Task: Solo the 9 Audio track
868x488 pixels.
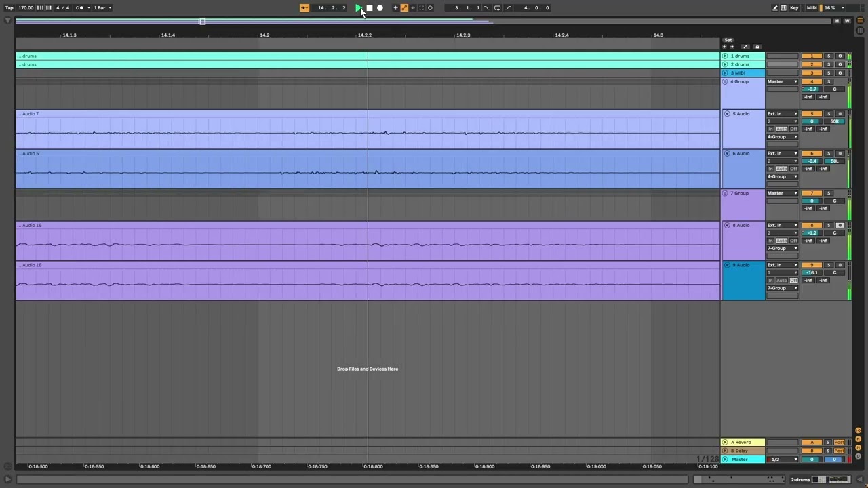Action: (829, 265)
